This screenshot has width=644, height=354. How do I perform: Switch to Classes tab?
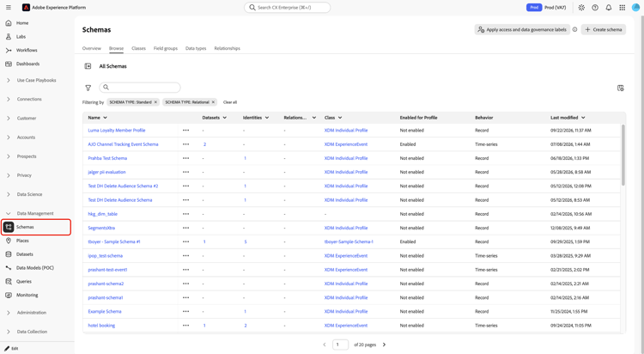(x=138, y=48)
